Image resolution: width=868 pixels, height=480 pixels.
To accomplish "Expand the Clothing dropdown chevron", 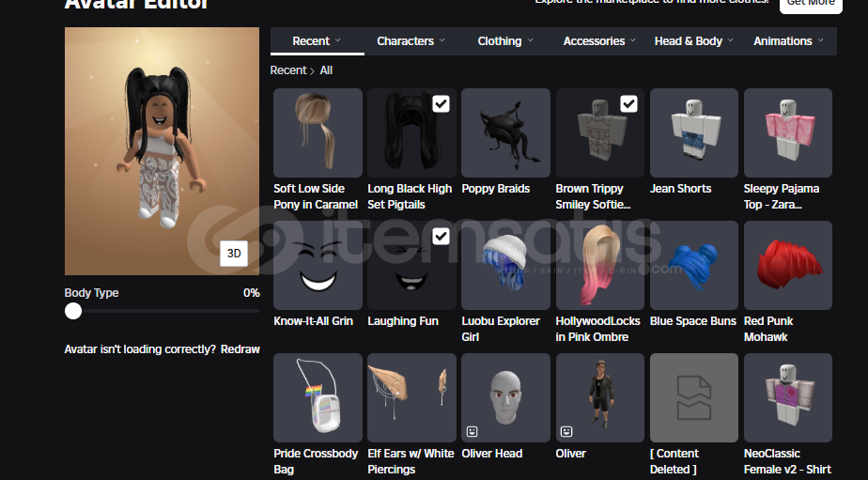I will pyautogui.click(x=530, y=40).
